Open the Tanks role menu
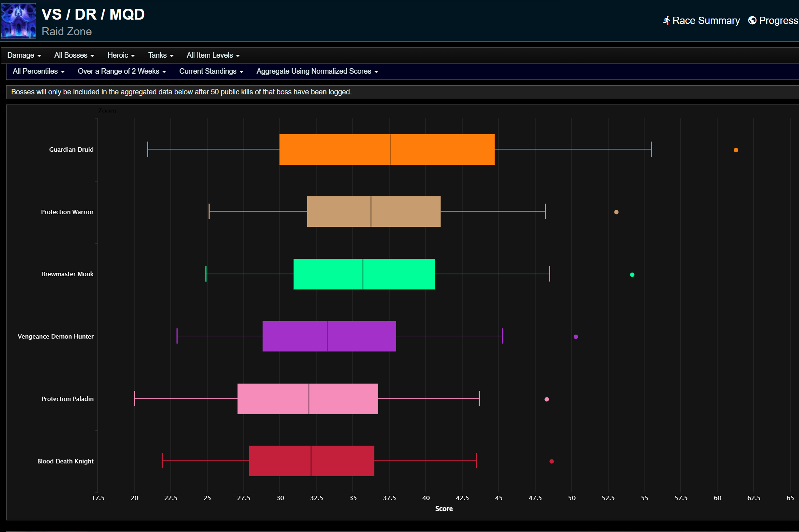 161,55
